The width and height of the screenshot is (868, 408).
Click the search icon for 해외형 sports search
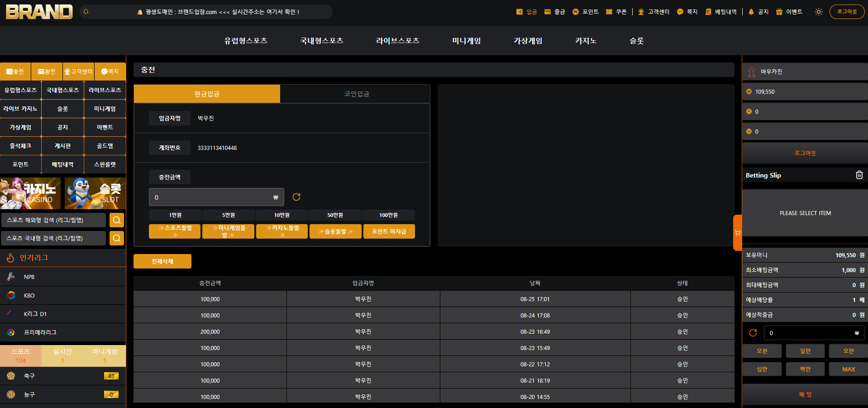tap(117, 220)
